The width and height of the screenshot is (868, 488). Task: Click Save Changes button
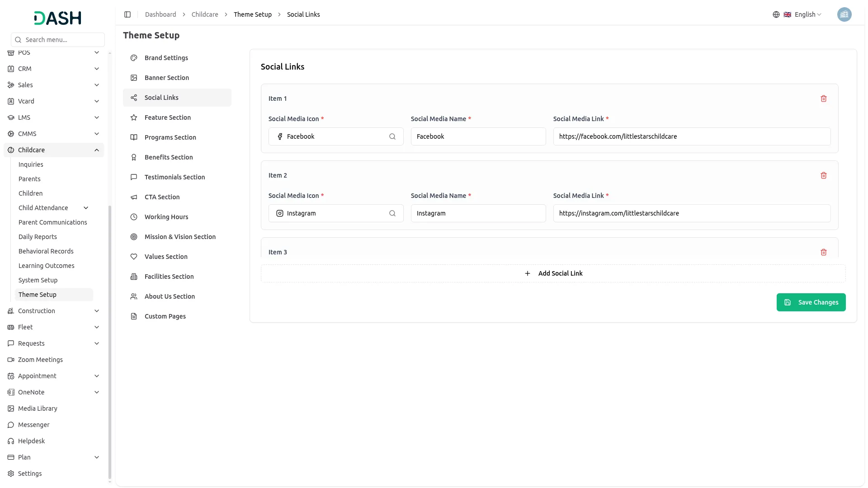[811, 302]
